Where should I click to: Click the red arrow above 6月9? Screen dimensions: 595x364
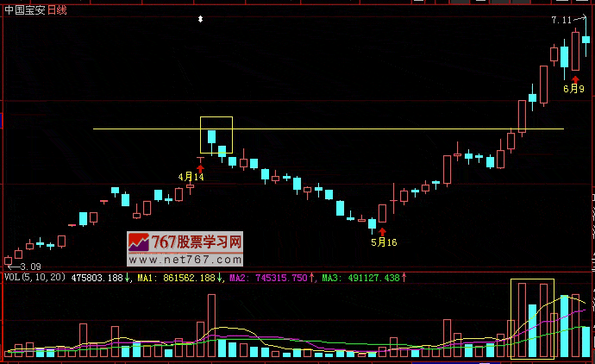pyautogui.click(x=575, y=78)
